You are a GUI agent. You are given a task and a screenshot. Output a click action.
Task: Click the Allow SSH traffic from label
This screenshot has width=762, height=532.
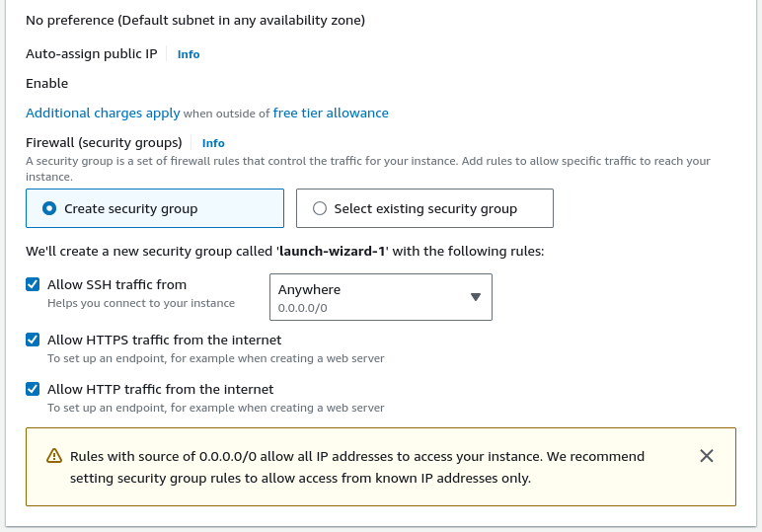[116, 284]
